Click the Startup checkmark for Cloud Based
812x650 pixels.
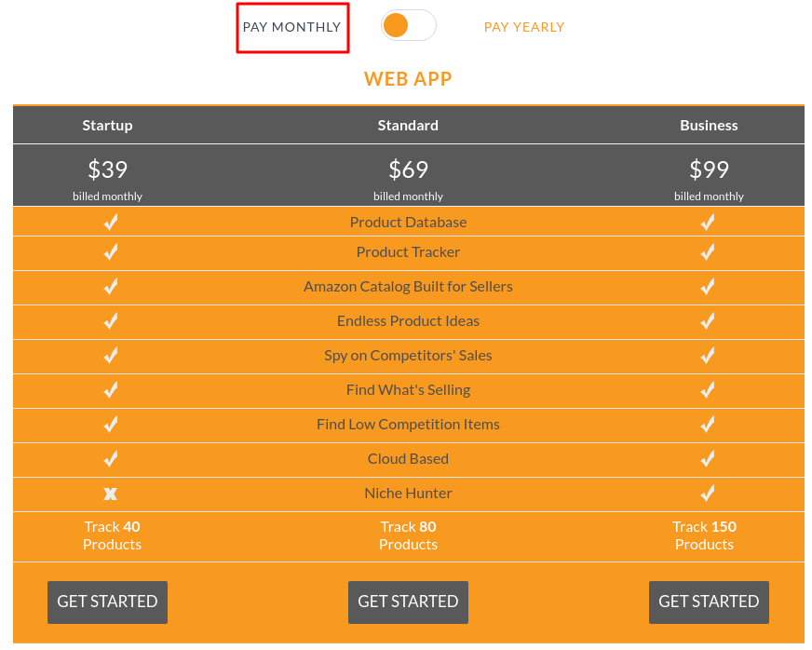111,459
